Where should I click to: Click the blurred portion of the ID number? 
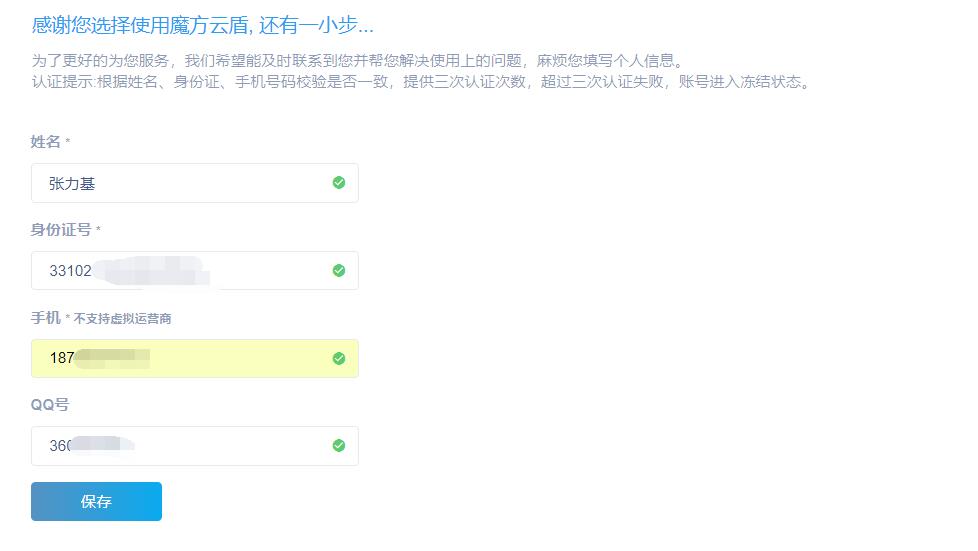click(153, 271)
